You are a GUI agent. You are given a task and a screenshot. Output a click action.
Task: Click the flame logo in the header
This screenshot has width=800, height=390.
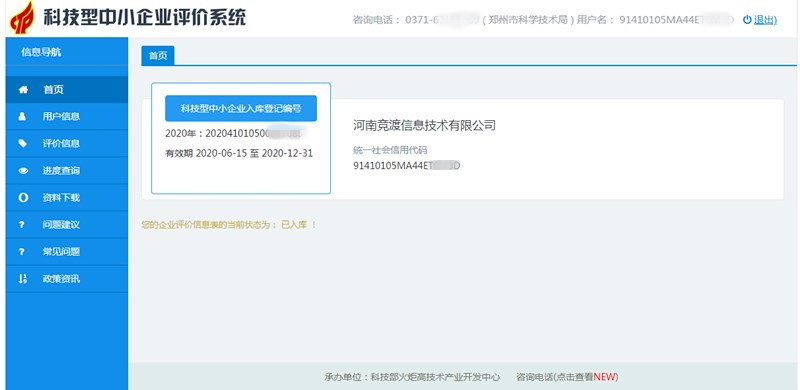(23, 17)
